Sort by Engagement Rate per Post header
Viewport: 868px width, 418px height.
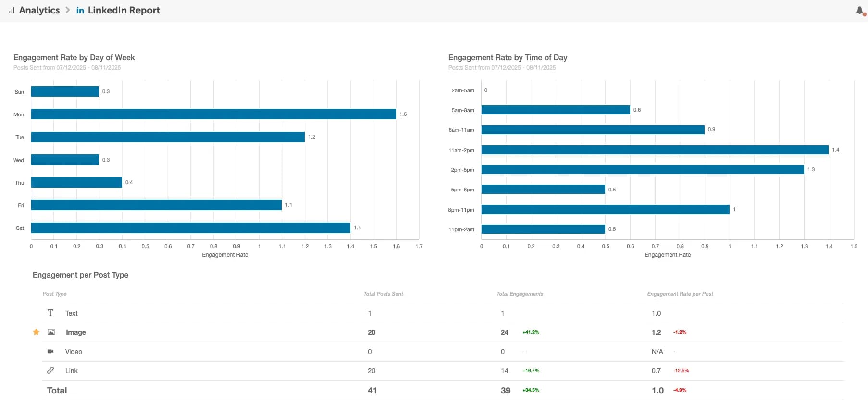point(680,294)
